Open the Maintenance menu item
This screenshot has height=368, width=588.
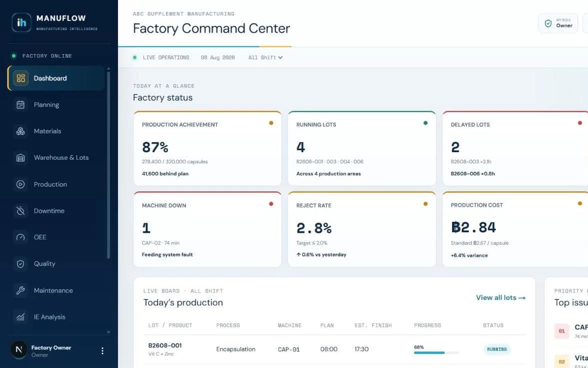[x=56, y=290]
